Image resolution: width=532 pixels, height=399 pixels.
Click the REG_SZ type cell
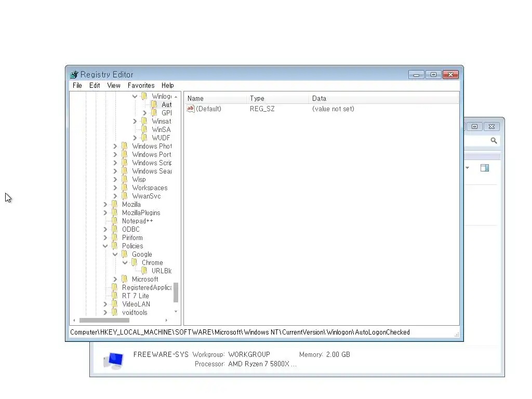(262, 109)
